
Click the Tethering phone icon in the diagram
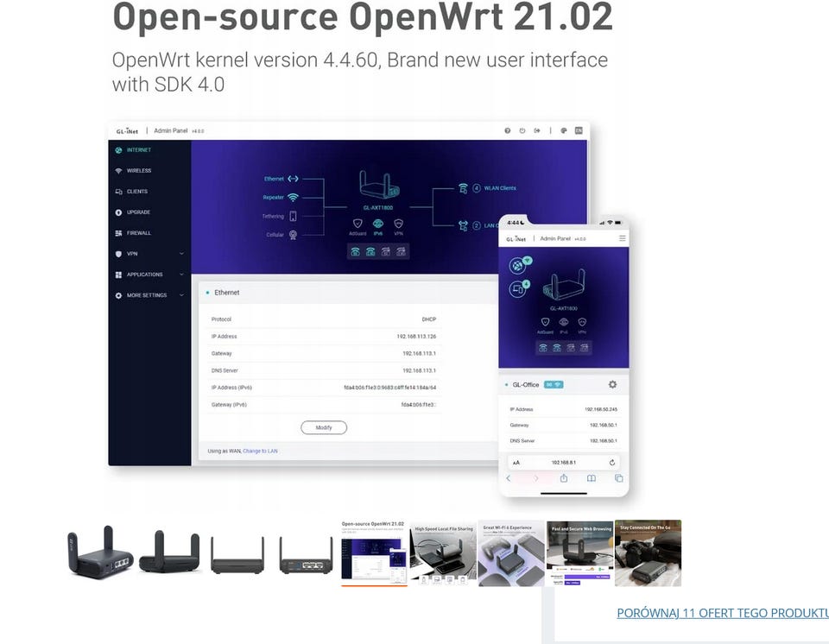[293, 216]
